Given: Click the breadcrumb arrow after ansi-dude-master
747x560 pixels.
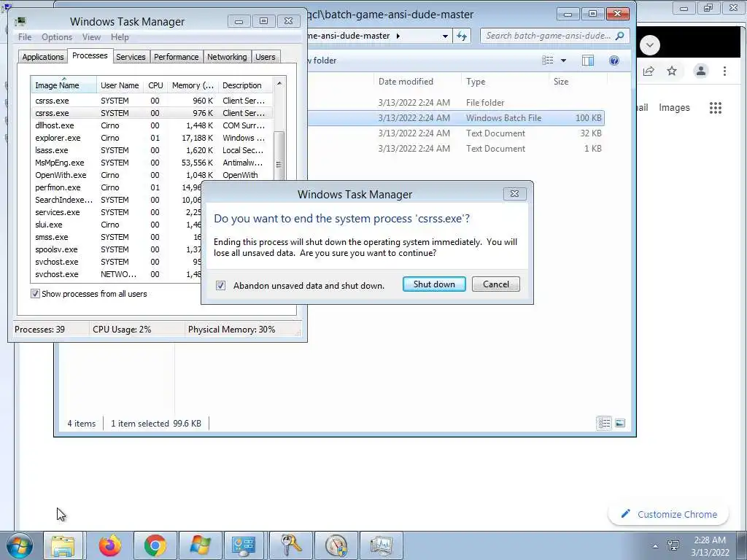Looking at the screenshot, I should point(398,36).
